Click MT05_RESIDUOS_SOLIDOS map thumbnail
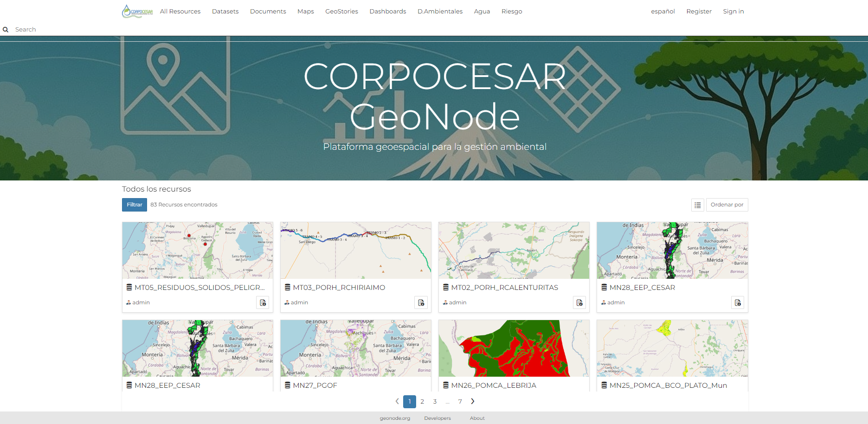The height and width of the screenshot is (424, 868). click(x=198, y=251)
